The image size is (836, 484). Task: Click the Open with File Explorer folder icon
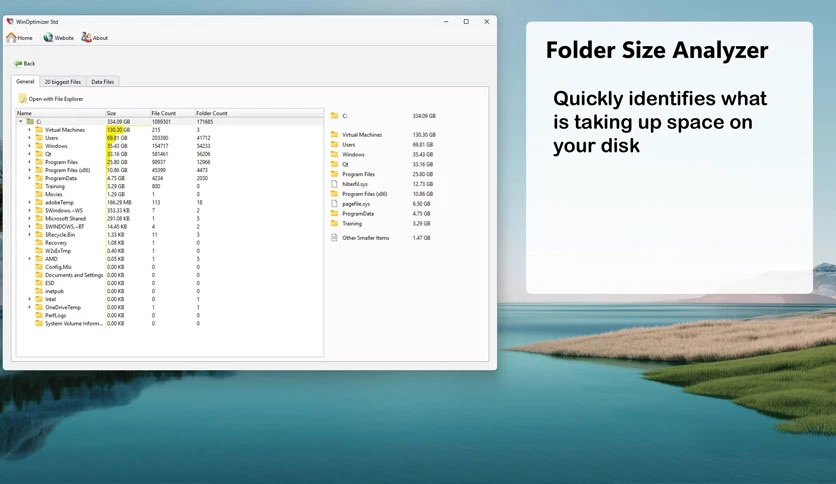tap(22, 99)
